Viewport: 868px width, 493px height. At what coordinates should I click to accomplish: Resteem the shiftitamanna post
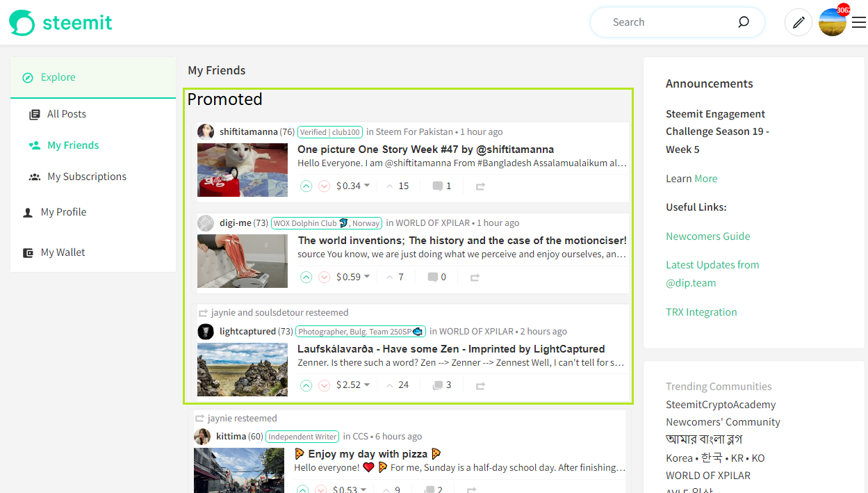480,186
